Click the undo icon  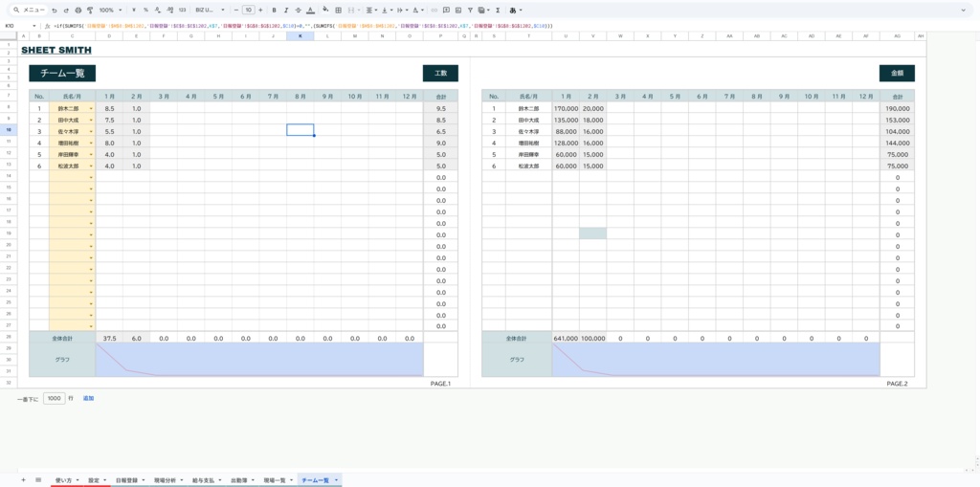[x=55, y=11]
